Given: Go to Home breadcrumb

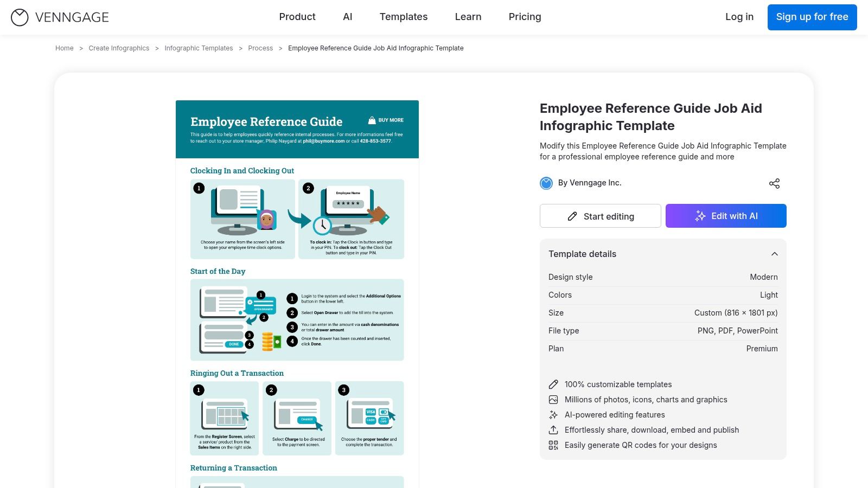Looking at the screenshot, I should pyautogui.click(x=65, y=48).
